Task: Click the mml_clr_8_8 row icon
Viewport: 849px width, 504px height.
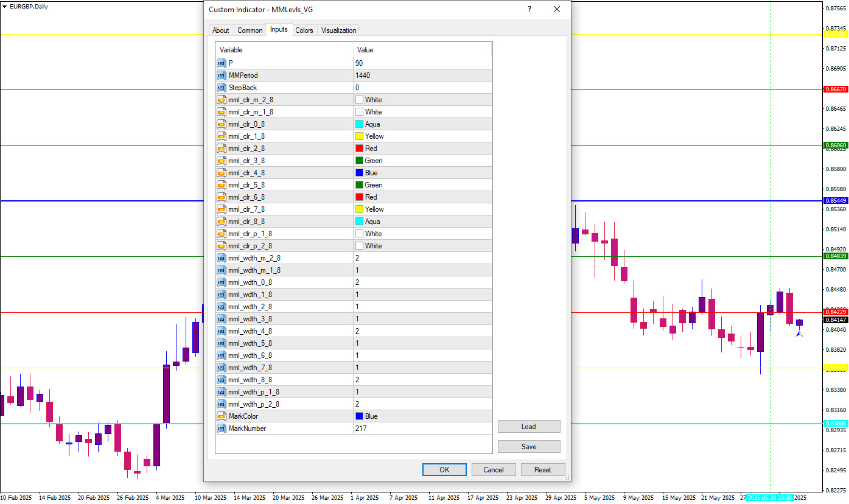Action: coord(222,222)
